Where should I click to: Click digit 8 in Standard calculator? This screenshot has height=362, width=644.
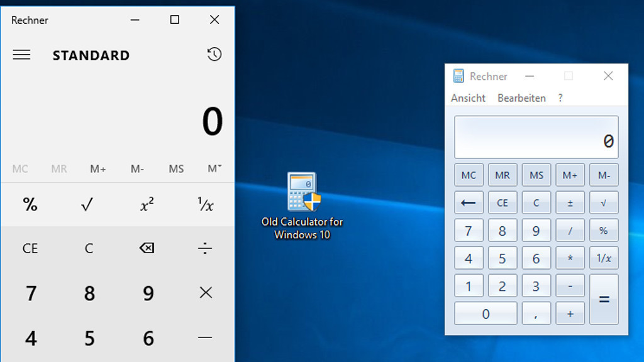pos(89,293)
